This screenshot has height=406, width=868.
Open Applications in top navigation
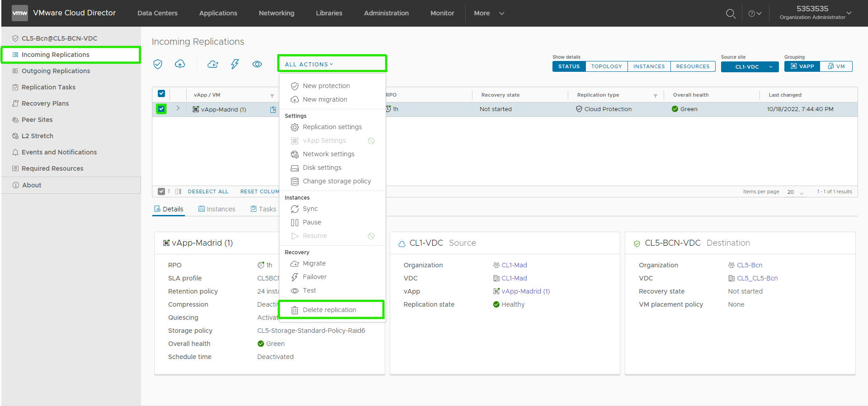pos(218,13)
